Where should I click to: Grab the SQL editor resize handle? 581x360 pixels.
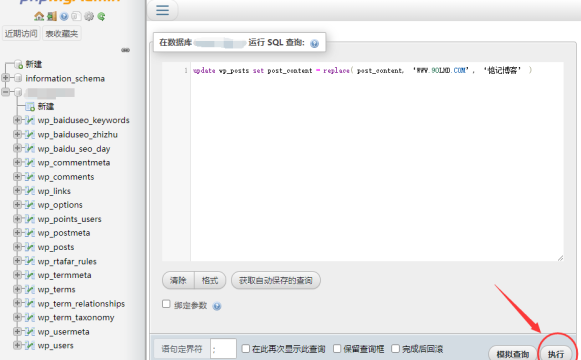pyautogui.click(x=560, y=258)
